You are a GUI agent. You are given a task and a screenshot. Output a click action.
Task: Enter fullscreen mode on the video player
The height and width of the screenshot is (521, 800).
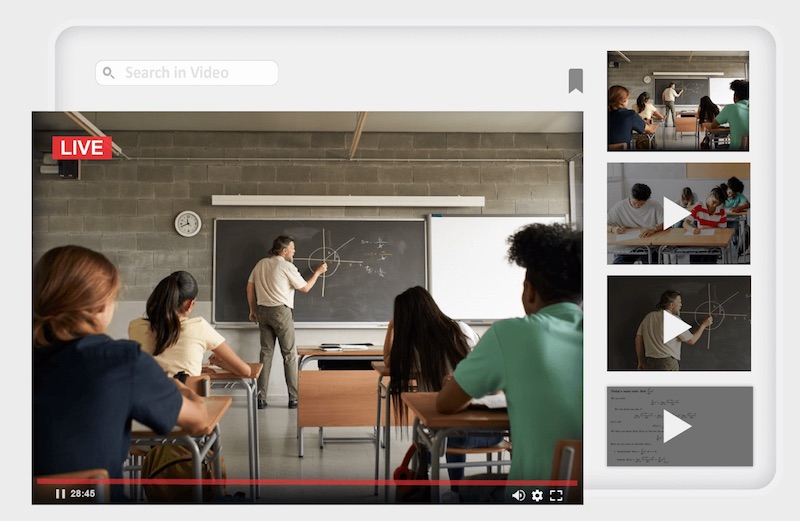[557, 495]
